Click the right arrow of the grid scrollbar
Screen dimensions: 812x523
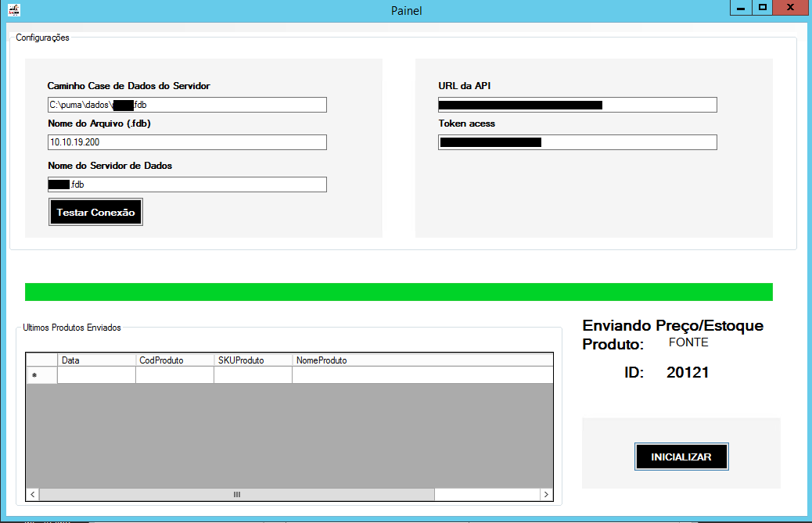click(546, 494)
